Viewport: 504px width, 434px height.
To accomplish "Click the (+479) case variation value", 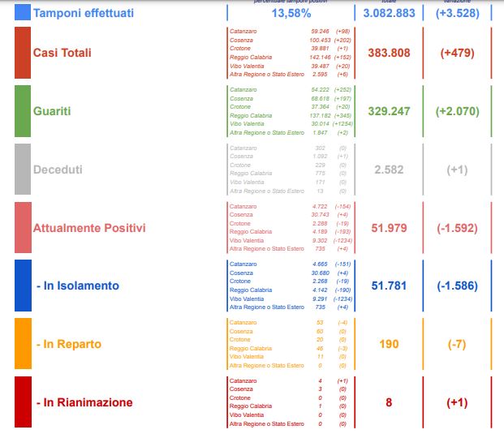I will [458, 53].
